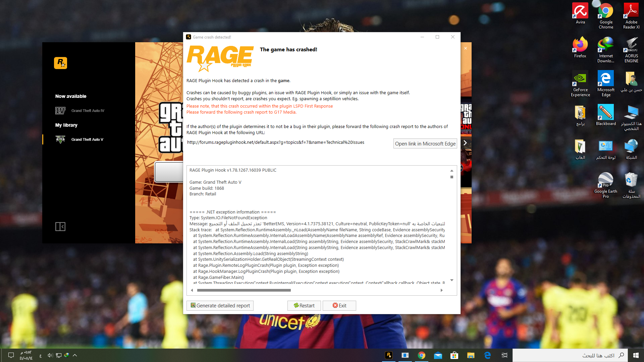Advance launcher carousel with right chevron

(465, 143)
